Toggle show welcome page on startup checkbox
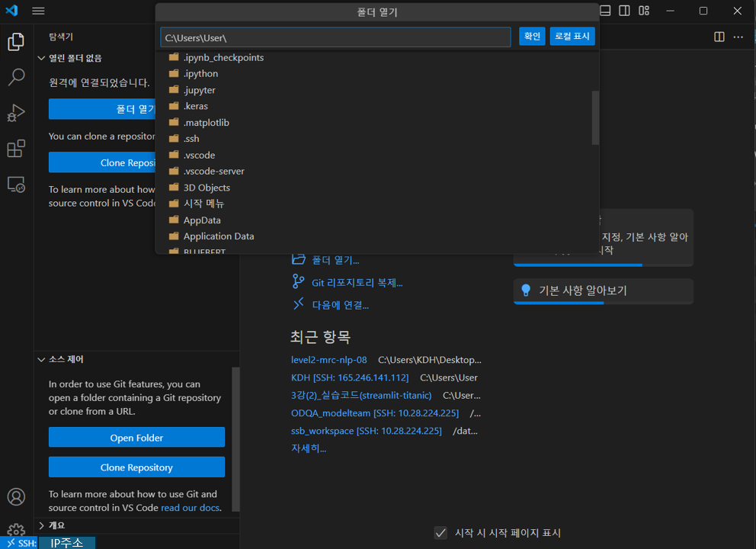The image size is (756, 549). [440, 532]
